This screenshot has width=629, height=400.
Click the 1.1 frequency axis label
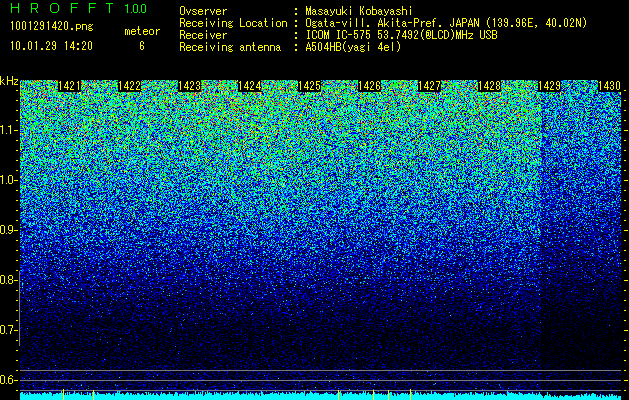(x=9, y=130)
